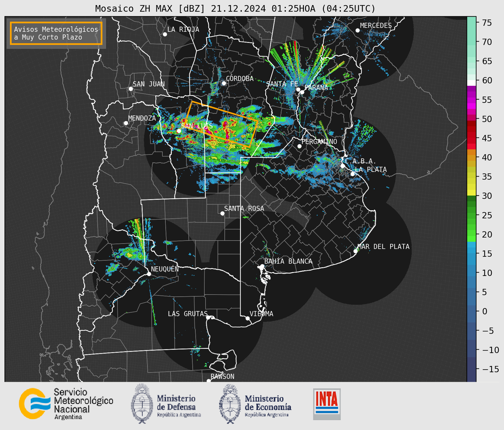The height and width of the screenshot is (430, 504).
Task: Click the orange warning polygon east of San Luis
Action: pos(222,124)
